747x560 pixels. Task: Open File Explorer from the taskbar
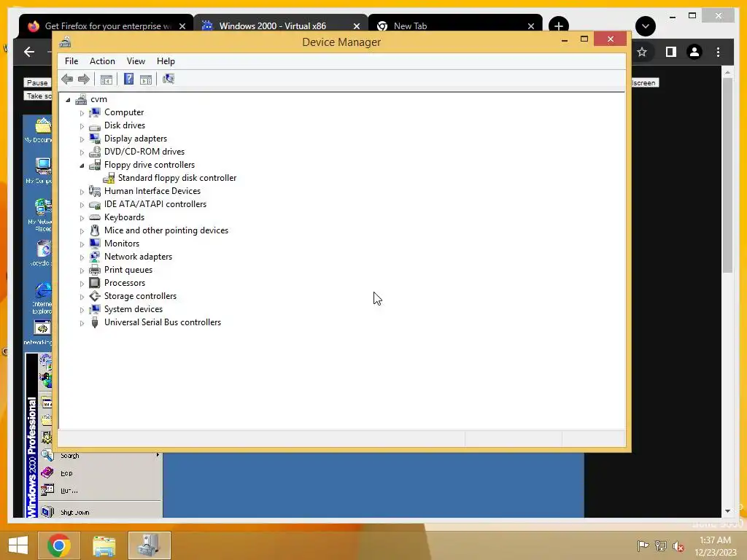pyautogui.click(x=104, y=545)
